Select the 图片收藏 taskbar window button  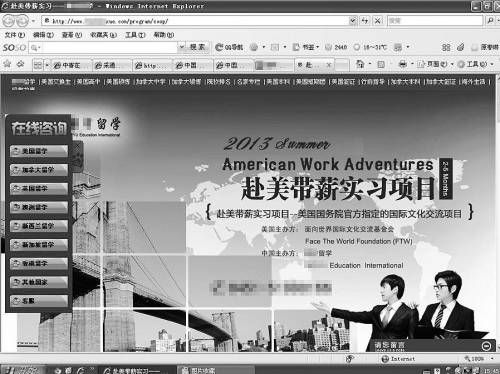pyautogui.click(x=215, y=370)
